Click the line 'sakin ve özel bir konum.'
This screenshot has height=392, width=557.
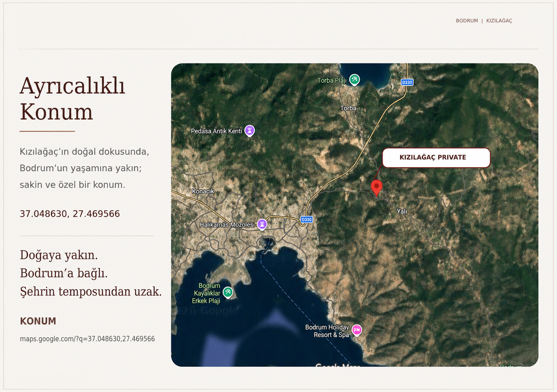tap(72, 185)
